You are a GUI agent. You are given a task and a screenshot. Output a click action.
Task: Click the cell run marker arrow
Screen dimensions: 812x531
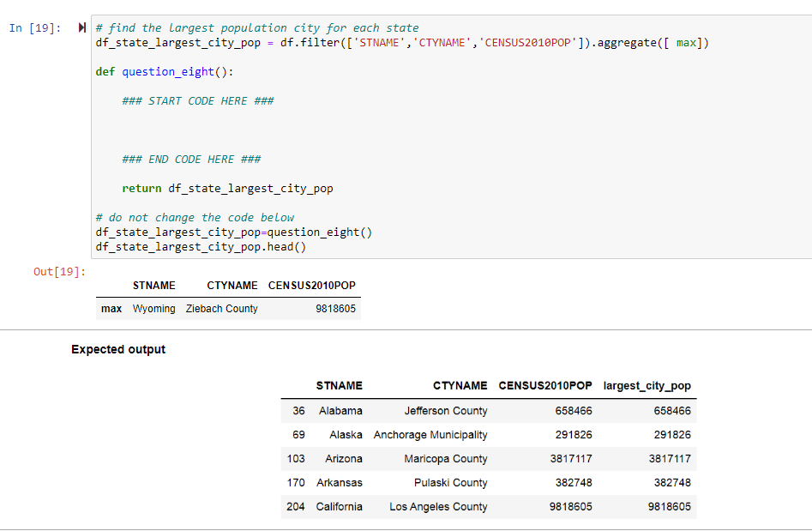81,27
